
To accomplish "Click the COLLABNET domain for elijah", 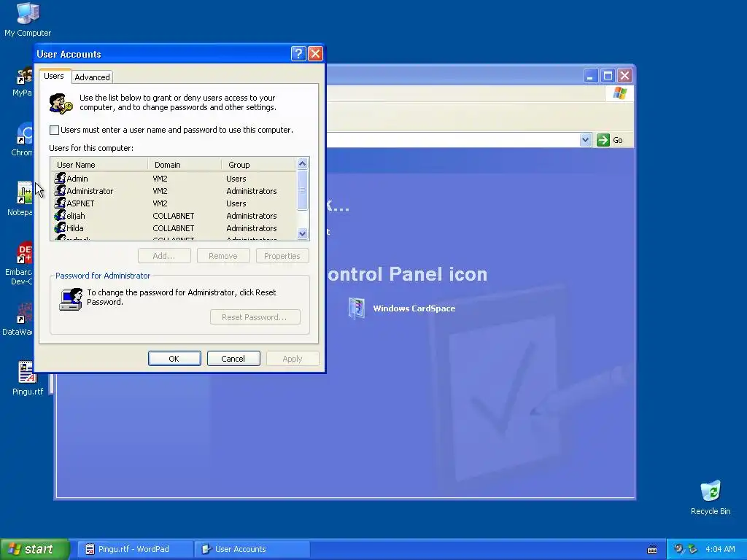I will click(174, 216).
